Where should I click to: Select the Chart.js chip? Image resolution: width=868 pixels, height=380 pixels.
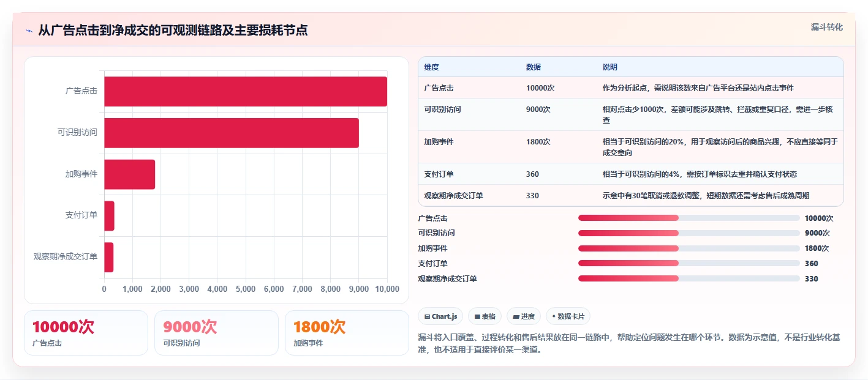[440, 316]
